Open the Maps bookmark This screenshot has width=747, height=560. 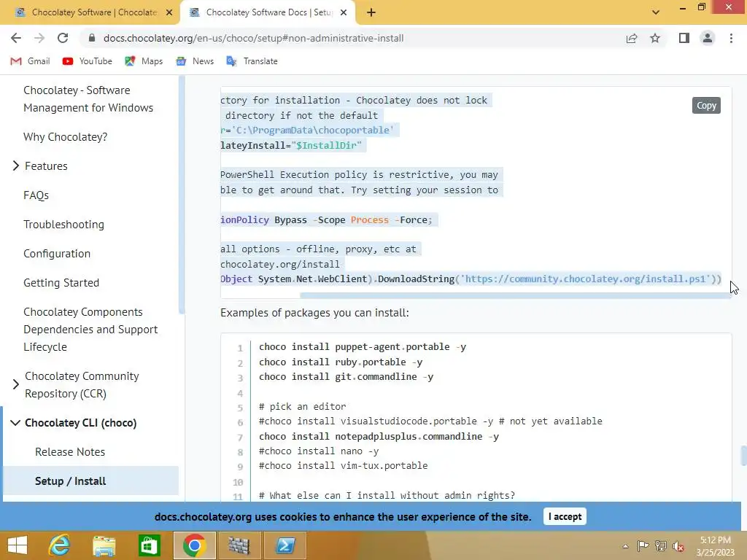pos(144,61)
